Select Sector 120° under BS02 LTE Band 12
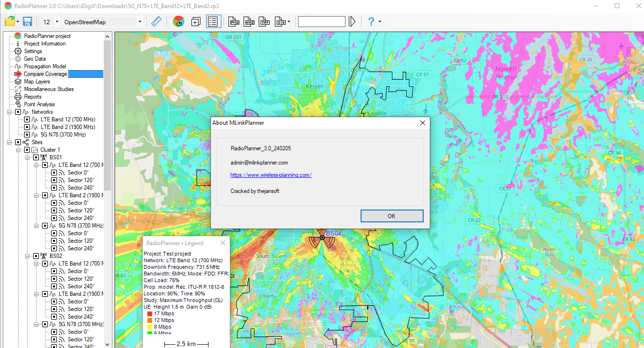The width and height of the screenshot is (644, 348). click(x=81, y=279)
